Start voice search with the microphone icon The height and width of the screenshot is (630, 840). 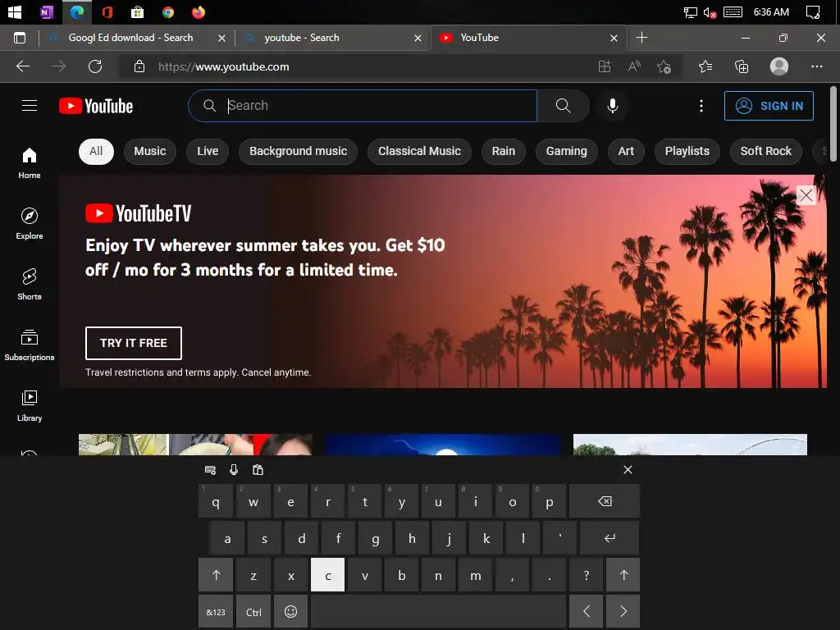pyautogui.click(x=613, y=106)
